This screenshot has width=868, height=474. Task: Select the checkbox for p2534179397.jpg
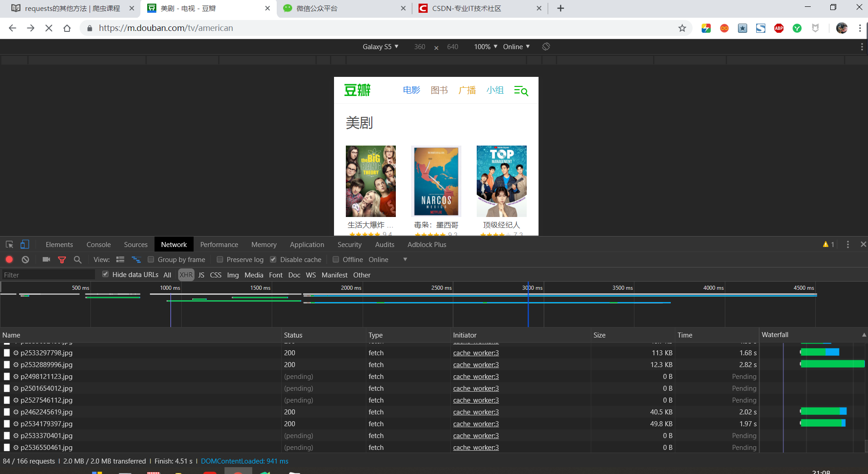(x=7, y=424)
